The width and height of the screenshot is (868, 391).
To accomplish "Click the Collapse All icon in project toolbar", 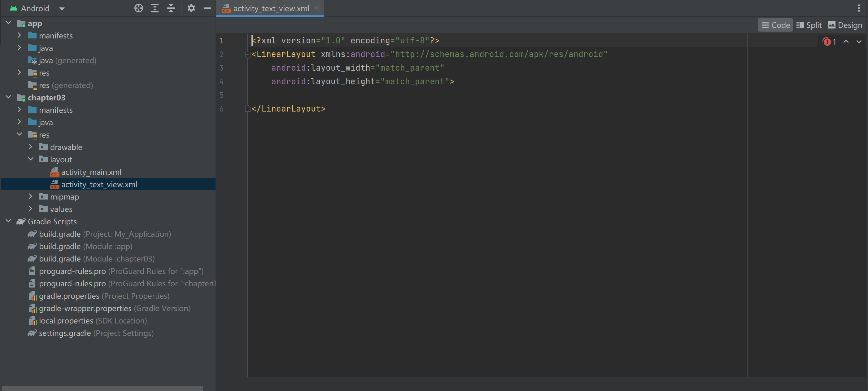I will 171,8.
